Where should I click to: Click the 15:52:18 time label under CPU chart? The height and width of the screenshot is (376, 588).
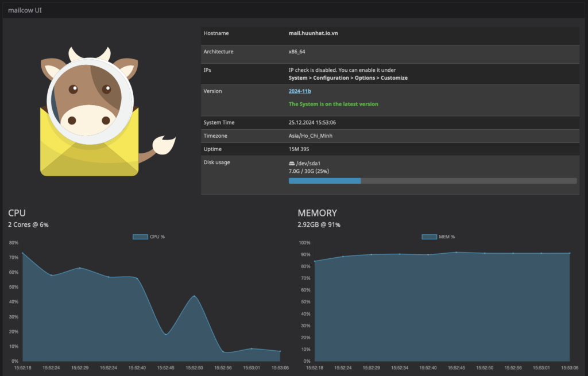pos(23,368)
